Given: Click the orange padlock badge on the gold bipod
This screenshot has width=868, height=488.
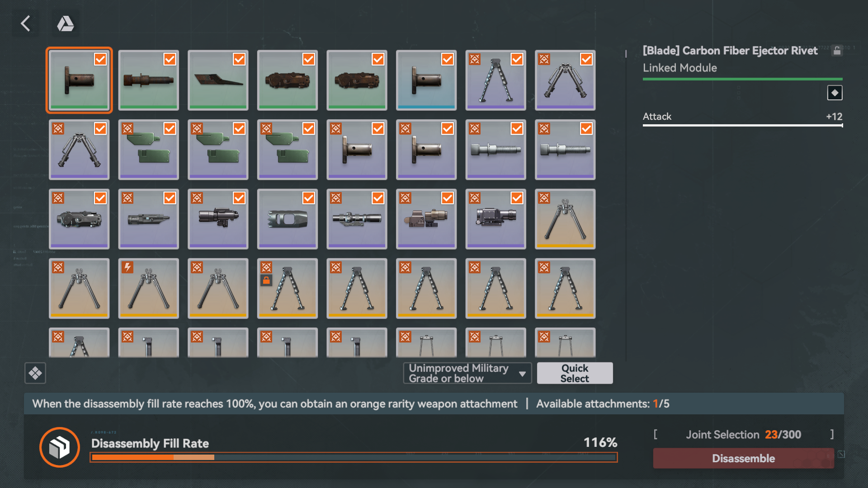Looking at the screenshot, I should click(266, 281).
